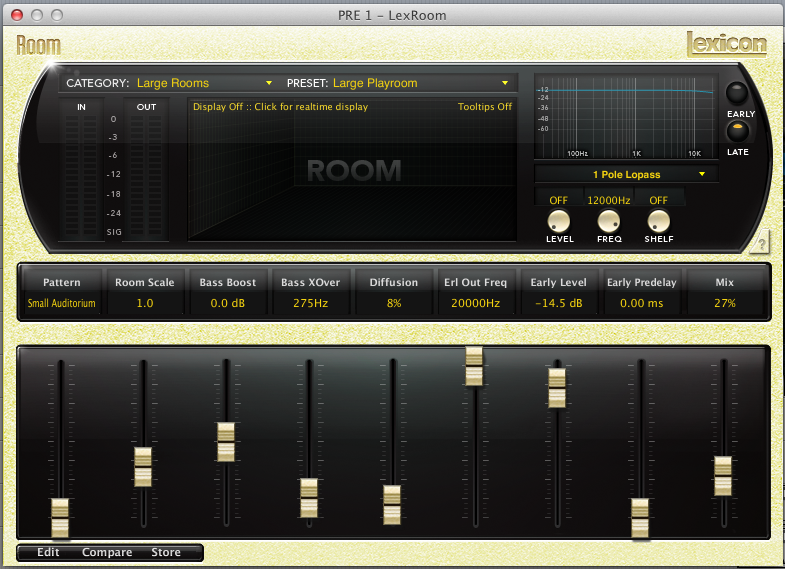Click the Erl Out Freq slider handle
The width and height of the screenshot is (785, 569).
[x=474, y=366]
